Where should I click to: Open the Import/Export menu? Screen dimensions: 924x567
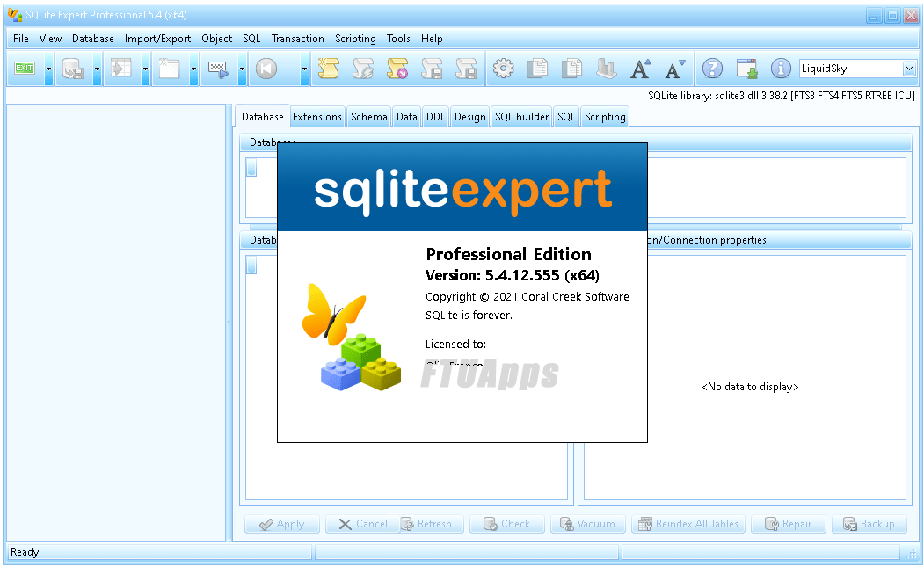point(157,39)
